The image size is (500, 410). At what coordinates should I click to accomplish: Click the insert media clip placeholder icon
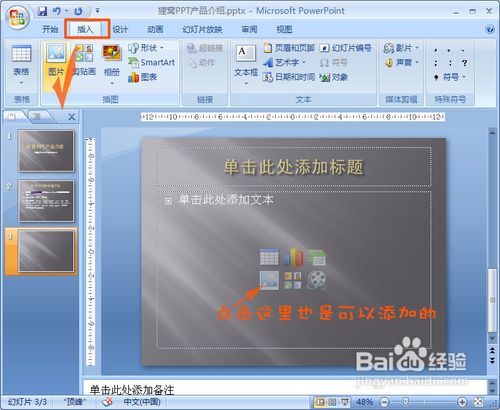(x=317, y=280)
